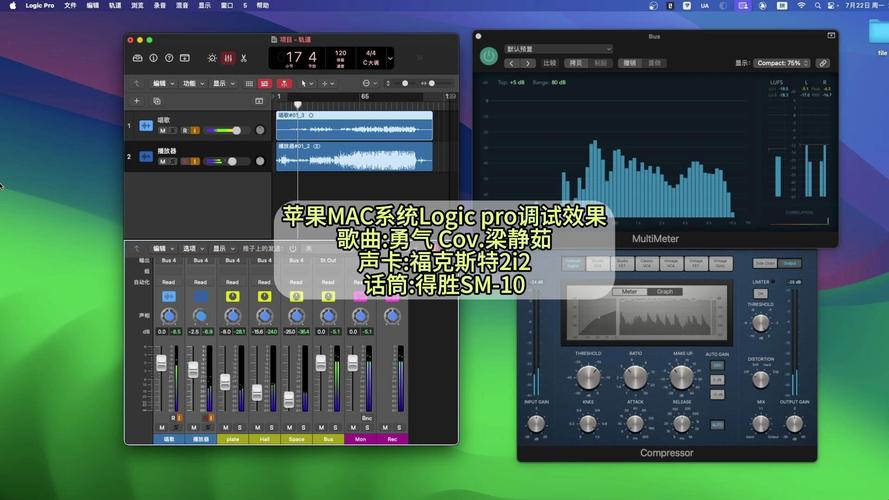Toggle the red Mixer icon in toolbar
This screenshot has height=500, width=889.
(228, 58)
